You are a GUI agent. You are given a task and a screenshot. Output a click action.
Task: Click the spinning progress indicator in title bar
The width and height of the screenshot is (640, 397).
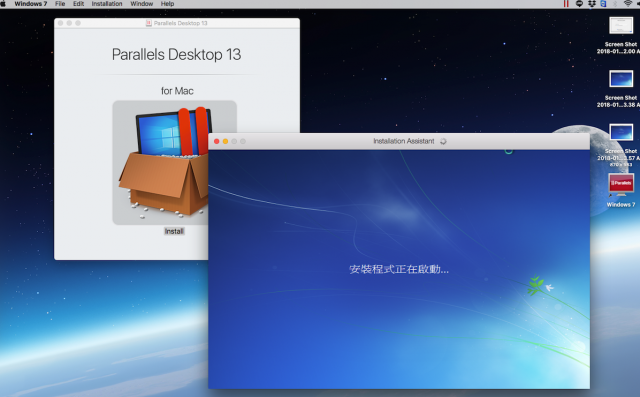tap(443, 141)
